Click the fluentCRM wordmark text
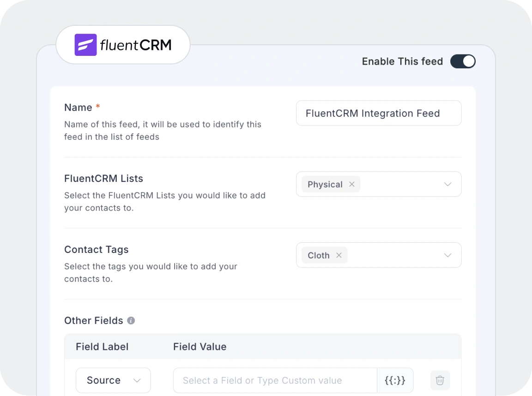 coord(136,45)
